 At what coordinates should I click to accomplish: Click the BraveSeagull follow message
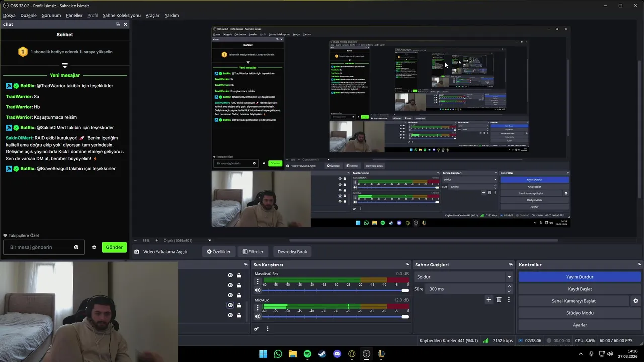coord(60,169)
